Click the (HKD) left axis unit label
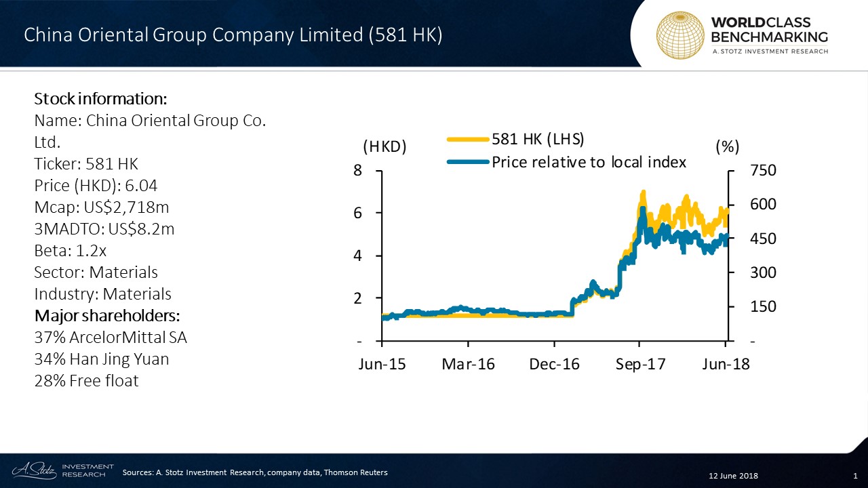868x488 pixels. pyautogui.click(x=384, y=146)
